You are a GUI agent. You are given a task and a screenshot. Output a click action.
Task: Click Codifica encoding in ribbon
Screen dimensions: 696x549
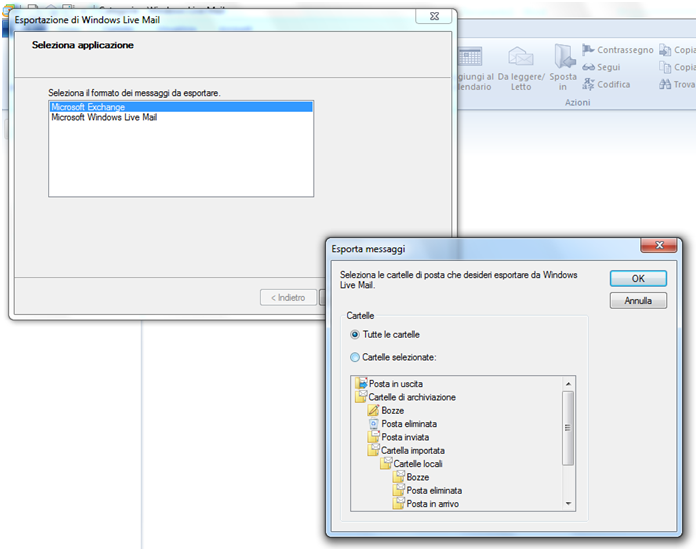606,84
